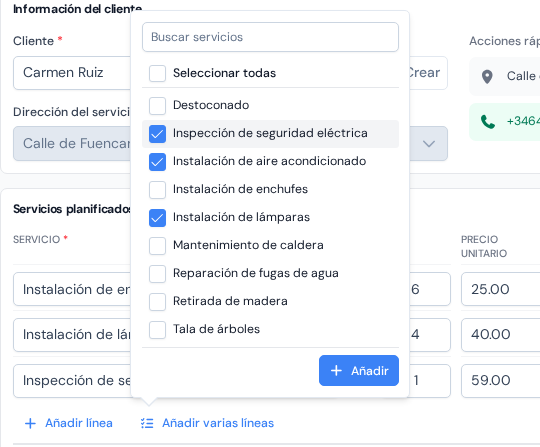This screenshot has width=540, height=447.
Task: Check the Destoconado service
Action: pyautogui.click(x=157, y=106)
